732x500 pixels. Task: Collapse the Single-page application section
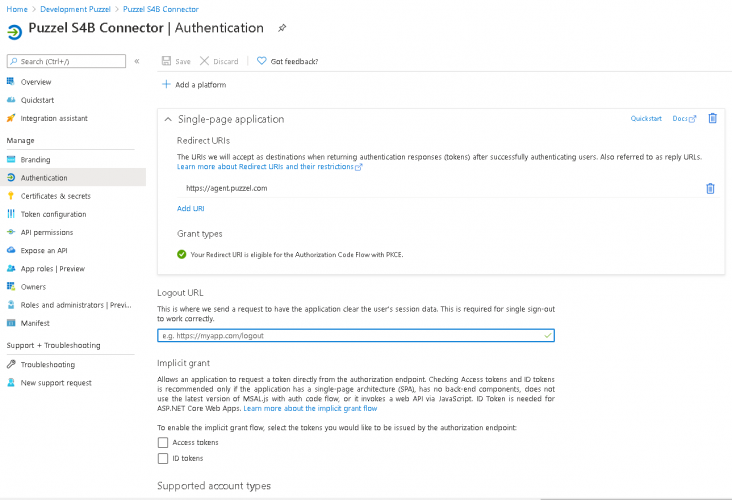point(168,120)
